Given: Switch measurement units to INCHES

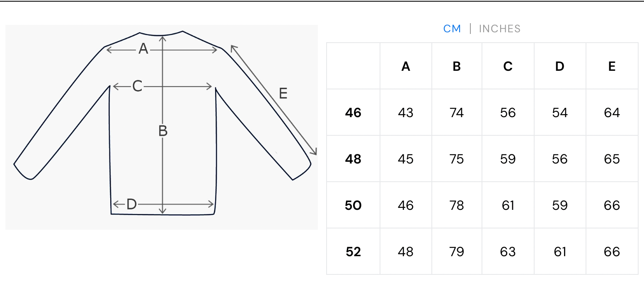Looking at the screenshot, I should (x=499, y=29).
